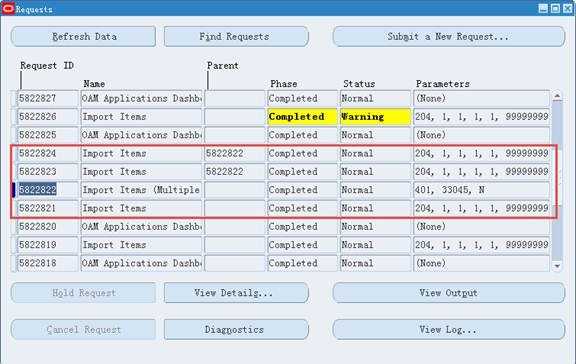Click Normal status in row 5822827
This screenshot has width=576, height=364.
[x=375, y=98]
